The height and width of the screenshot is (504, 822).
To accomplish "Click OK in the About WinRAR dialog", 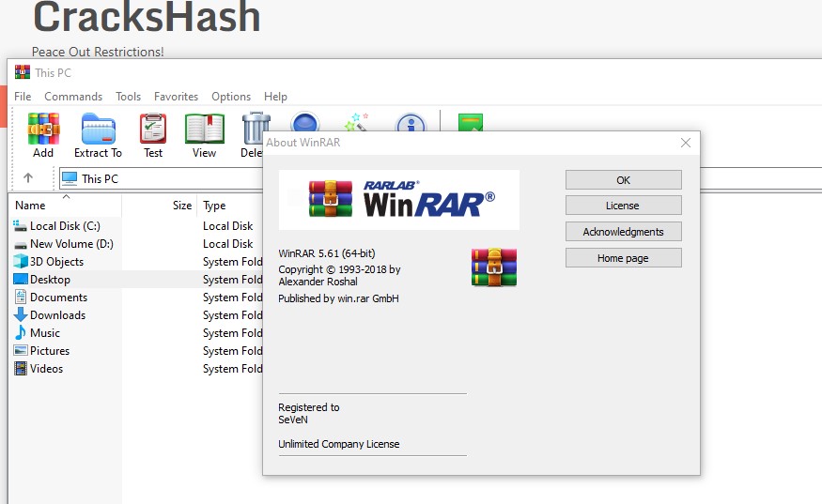I will (x=624, y=179).
